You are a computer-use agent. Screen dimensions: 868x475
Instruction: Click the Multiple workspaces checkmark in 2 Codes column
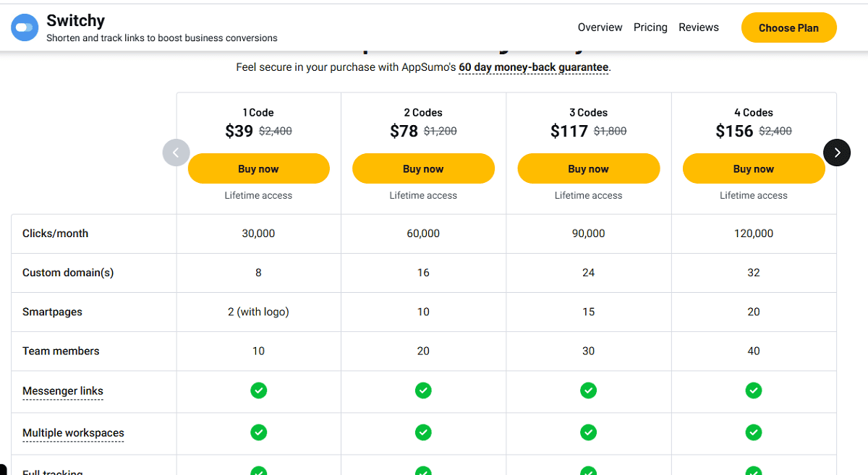[x=423, y=432]
